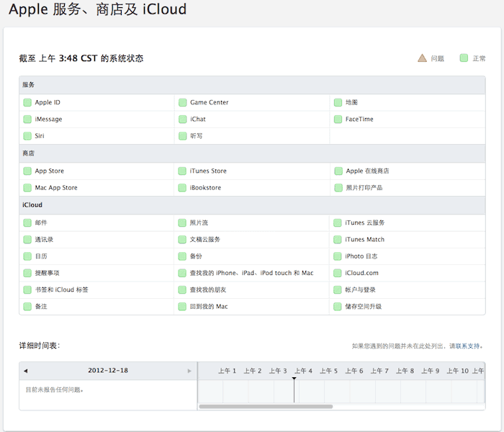Go to next day with right arrow

[x=189, y=371]
